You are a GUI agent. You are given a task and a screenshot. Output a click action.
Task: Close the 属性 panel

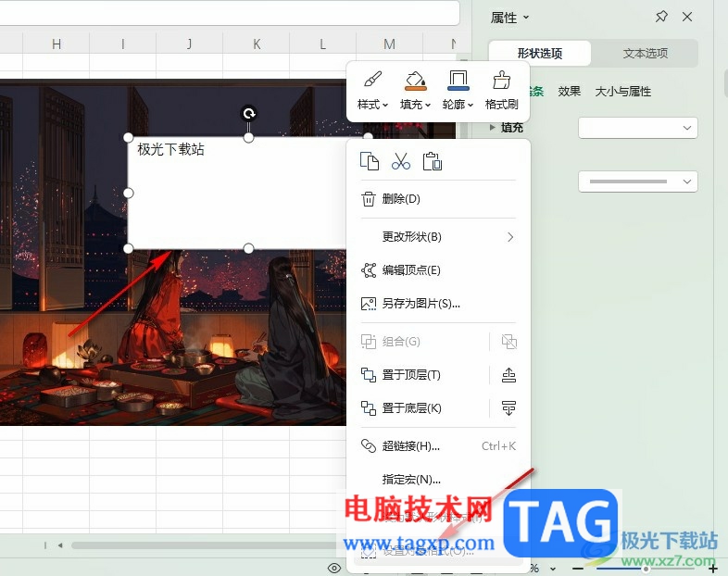[687, 18]
